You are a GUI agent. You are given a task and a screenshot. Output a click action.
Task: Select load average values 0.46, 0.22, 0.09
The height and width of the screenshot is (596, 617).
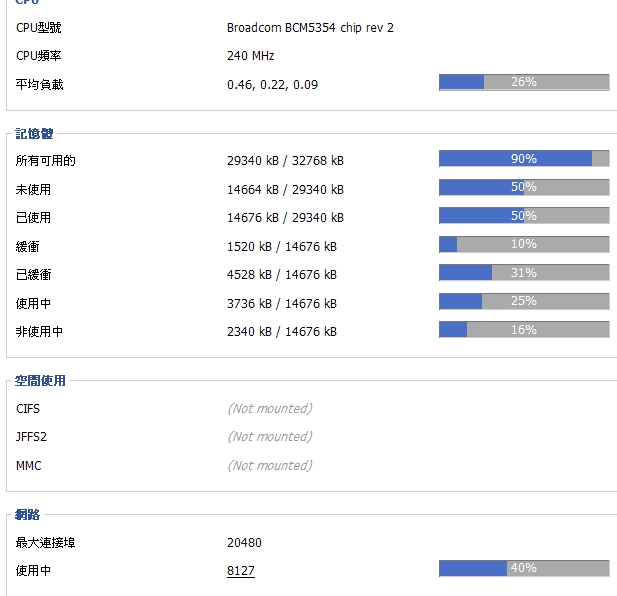pos(272,85)
